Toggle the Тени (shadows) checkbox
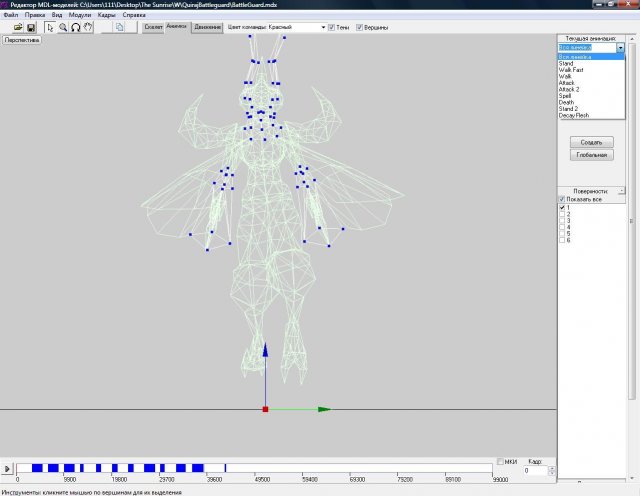This screenshot has width=640, height=496. pos(332,27)
